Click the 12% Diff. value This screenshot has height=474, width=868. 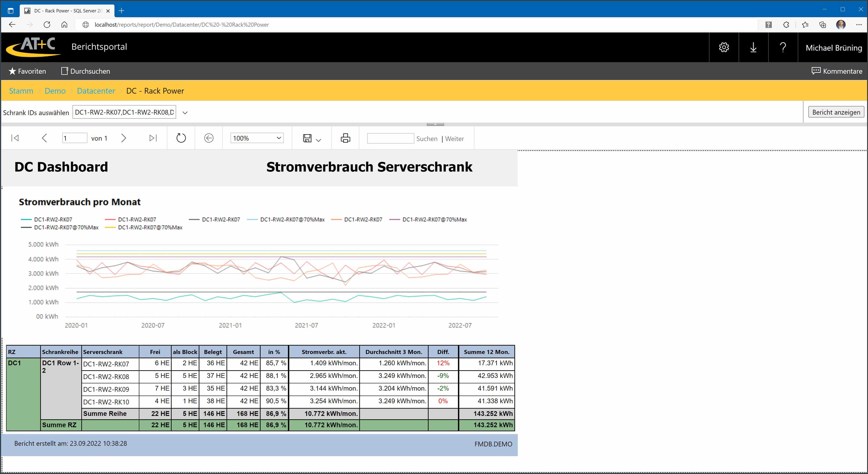[x=443, y=363]
